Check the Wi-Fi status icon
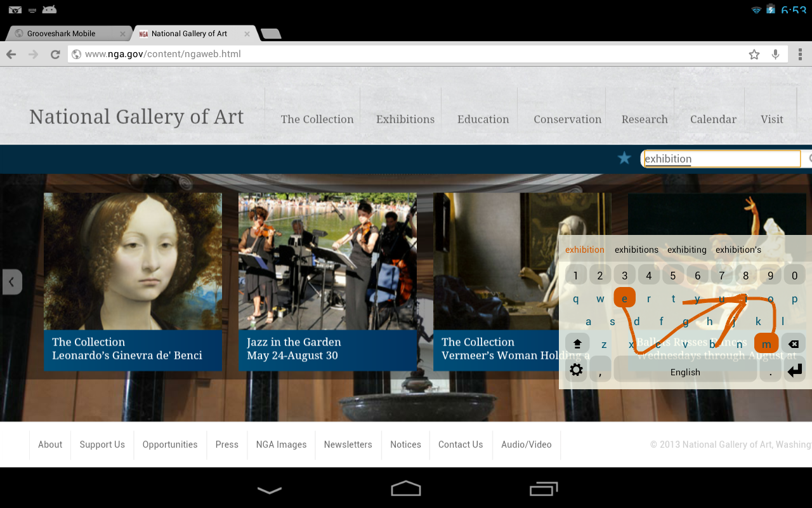The image size is (812, 508). click(756, 10)
